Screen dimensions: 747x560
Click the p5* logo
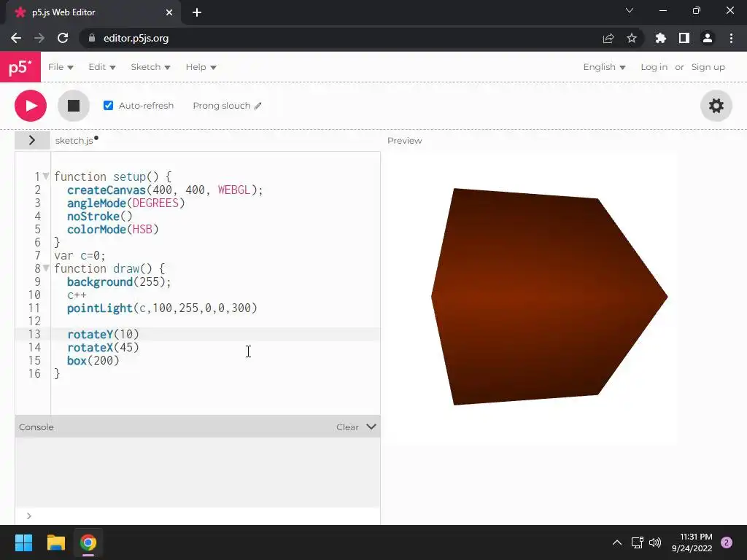click(x=20, y=67)
